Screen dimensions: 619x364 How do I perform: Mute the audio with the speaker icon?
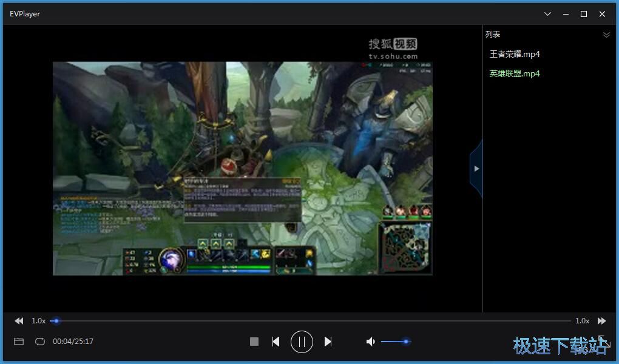click(370, 342)
